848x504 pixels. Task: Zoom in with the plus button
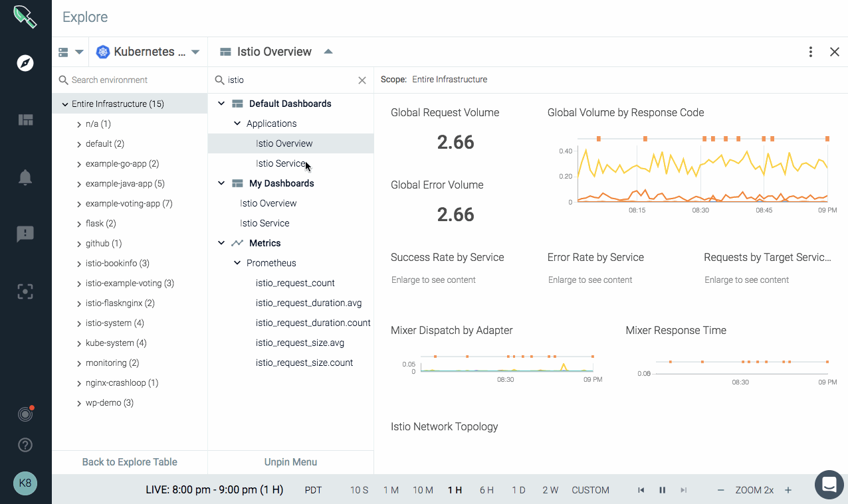pyautogui.click(x=788, y=490)
